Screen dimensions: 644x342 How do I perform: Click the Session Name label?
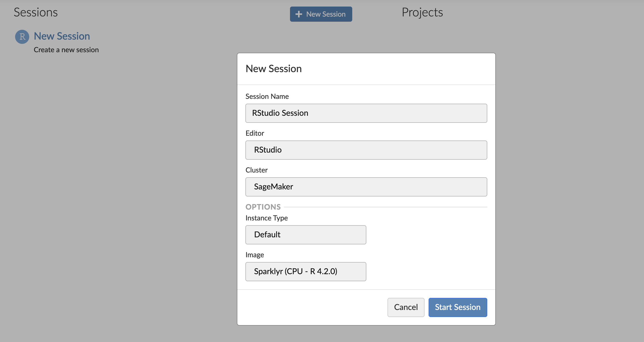tap(267, 96)
